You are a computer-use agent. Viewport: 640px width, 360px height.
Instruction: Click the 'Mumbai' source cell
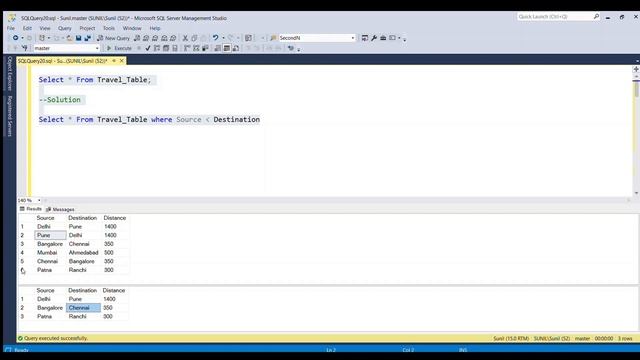[x=51, y=253]
